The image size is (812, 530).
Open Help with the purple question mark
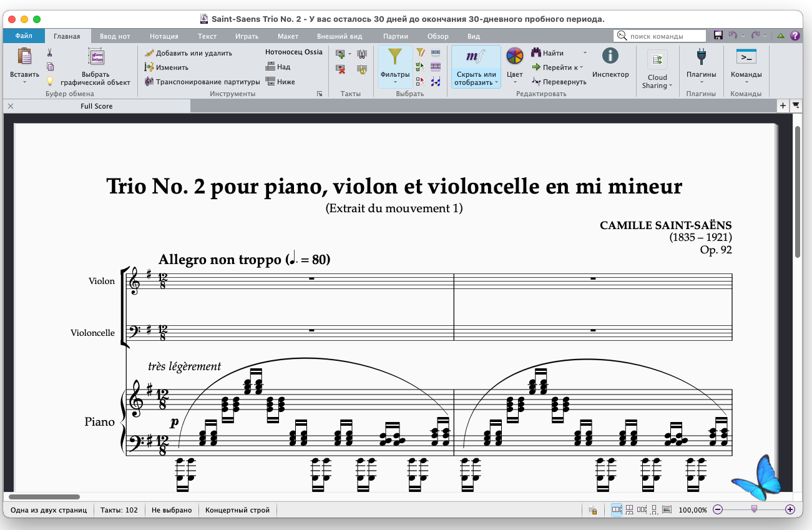pyautogui.click(x=795, y=36)
